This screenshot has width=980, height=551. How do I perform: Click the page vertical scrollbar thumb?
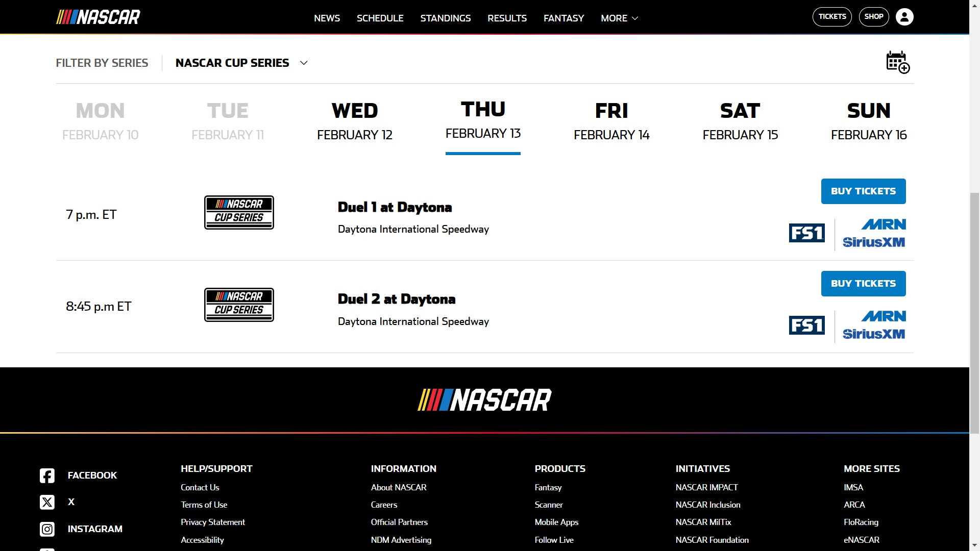(x=975, y=313)
